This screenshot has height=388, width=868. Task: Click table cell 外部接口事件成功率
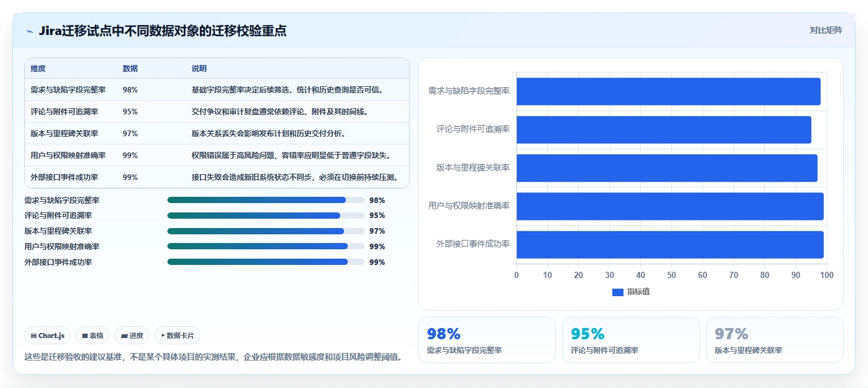tap(64, 177)
